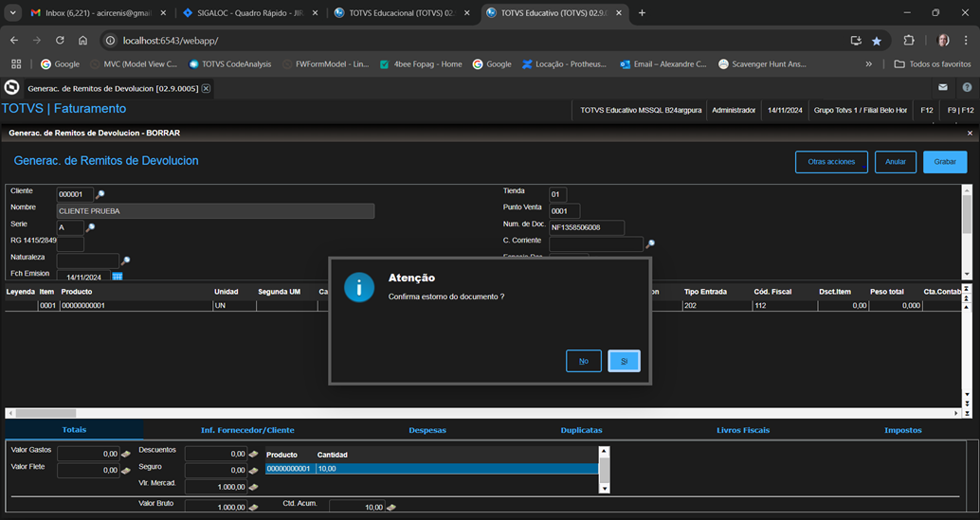Click the help question mark icon
The height and width of the screenshot is (520, 980).
click(967, 87)
